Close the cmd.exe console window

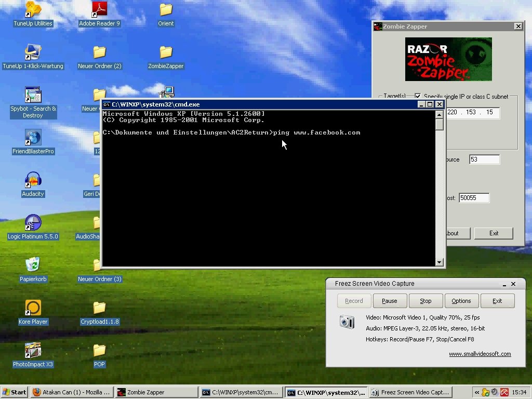(x=440, y=104)
